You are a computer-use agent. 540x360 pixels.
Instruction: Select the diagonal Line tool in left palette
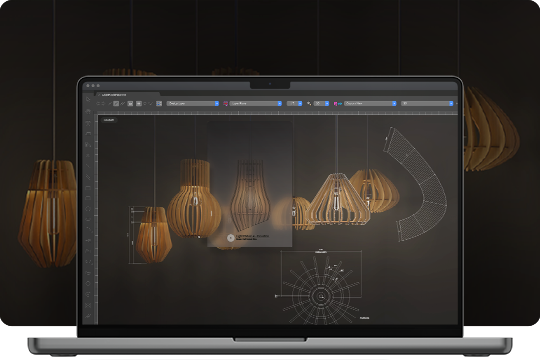click(x=88, y=166)
